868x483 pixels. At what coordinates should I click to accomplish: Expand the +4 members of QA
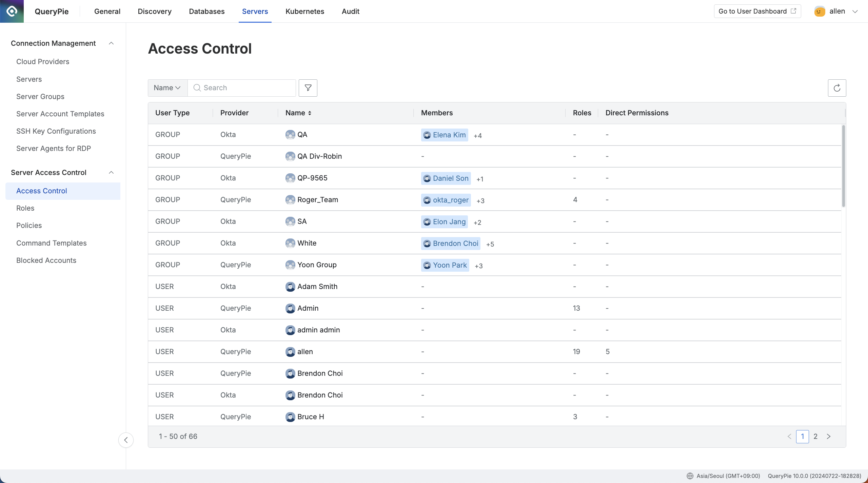click(478, 136)
